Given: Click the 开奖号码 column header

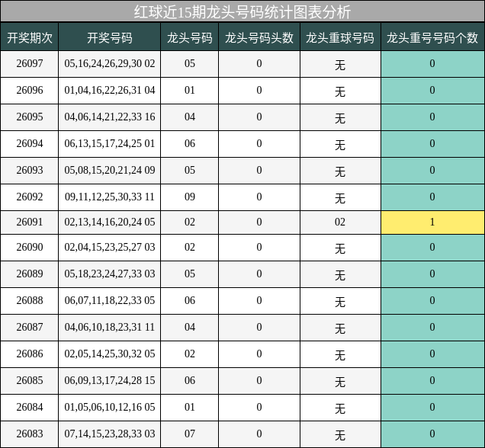Looking at the screenshot, I should point(110,37).
